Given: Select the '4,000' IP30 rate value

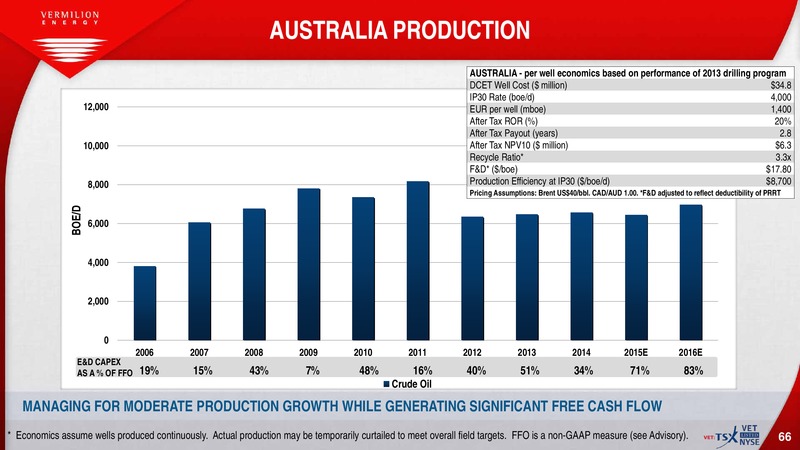Looking at the screenshot, I should pyautogui.click(x=781, y=97).
